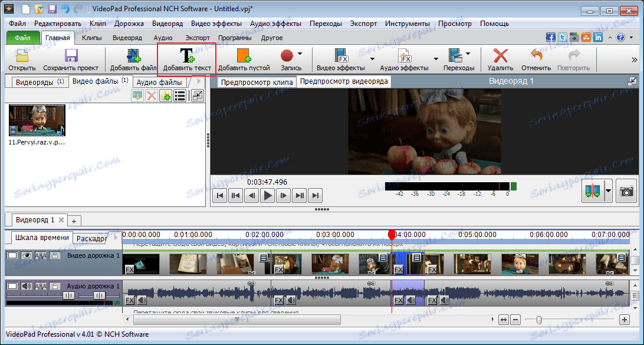
Task: Expand Аудио эффекты dropdown arrow
Action: [x=436, y=59]
